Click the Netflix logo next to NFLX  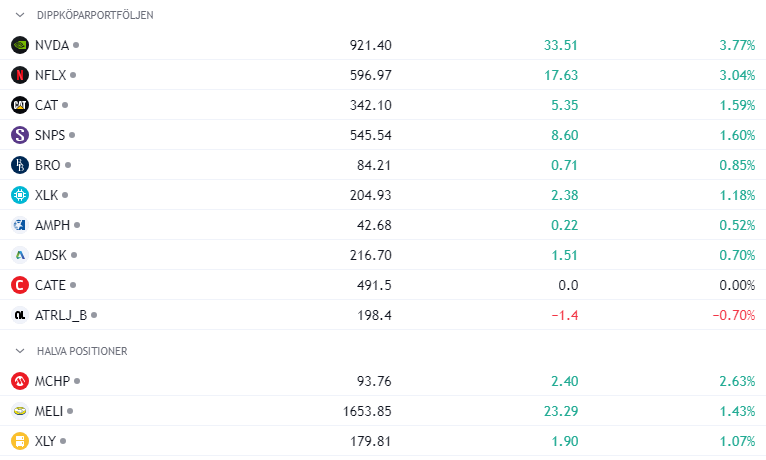click(20, 75)
